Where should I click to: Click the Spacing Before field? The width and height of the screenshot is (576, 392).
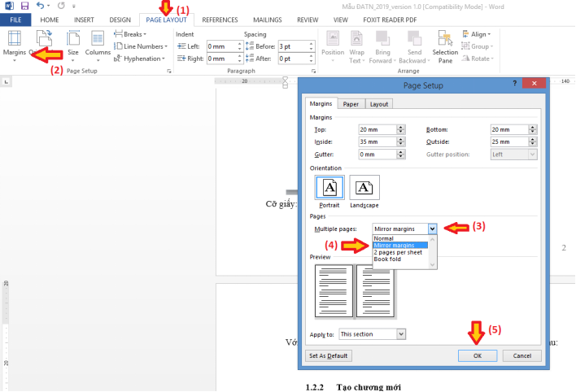[x=294, y=46]
